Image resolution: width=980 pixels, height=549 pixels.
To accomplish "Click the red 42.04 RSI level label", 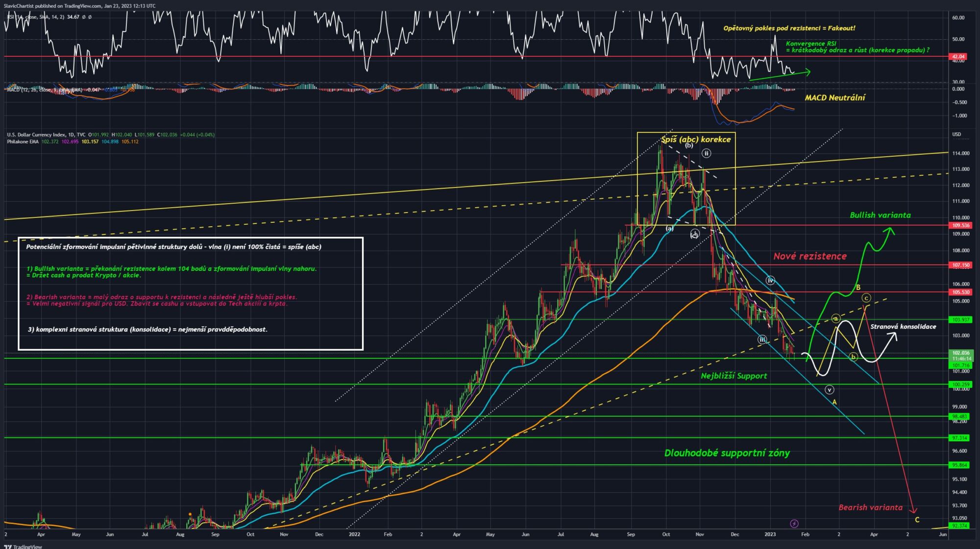I will (x=958, y=57).
